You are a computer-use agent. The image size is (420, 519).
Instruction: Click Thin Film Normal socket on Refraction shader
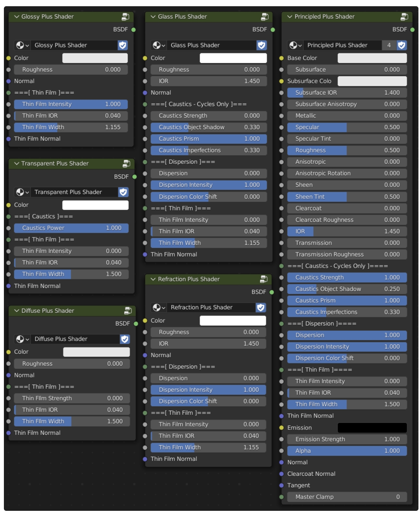click(x=145, y=459)
